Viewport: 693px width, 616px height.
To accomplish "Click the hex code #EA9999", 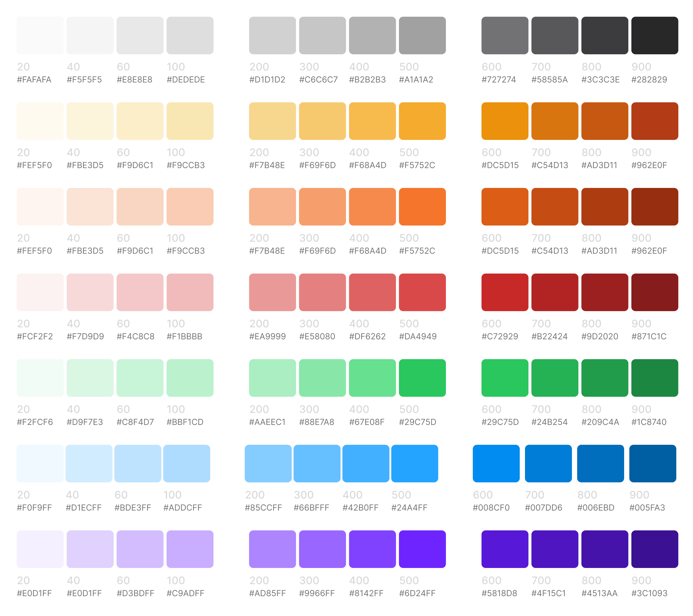I will point(267,336).
